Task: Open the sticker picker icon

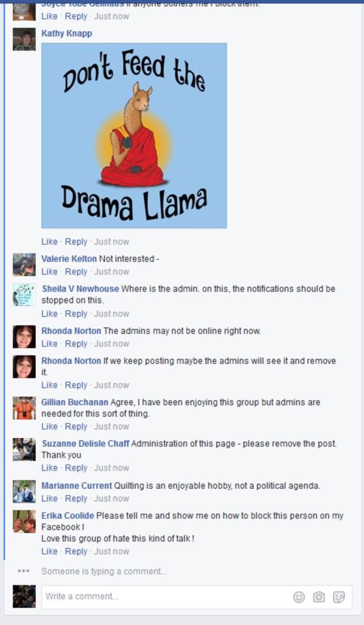Action: click(x=339, y=597)
